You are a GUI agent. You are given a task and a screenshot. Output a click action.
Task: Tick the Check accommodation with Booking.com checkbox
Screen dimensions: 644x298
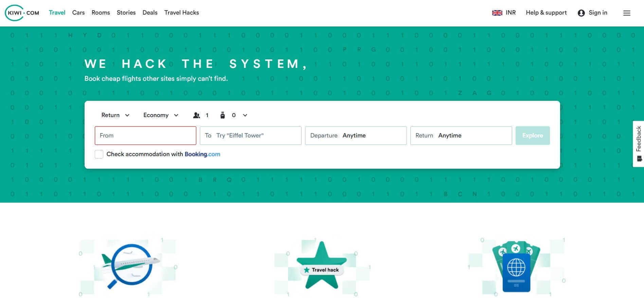pos(99,154)
